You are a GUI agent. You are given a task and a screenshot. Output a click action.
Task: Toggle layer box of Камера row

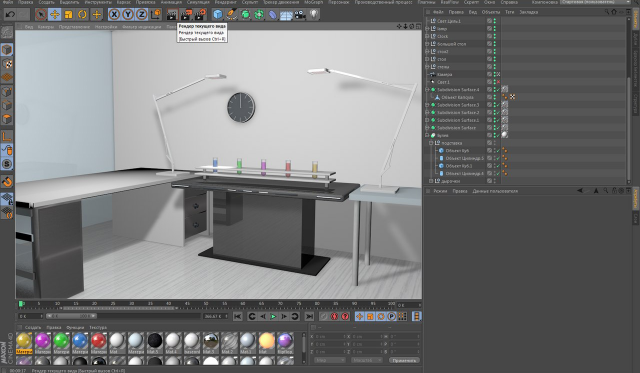[x=489, y=74]
